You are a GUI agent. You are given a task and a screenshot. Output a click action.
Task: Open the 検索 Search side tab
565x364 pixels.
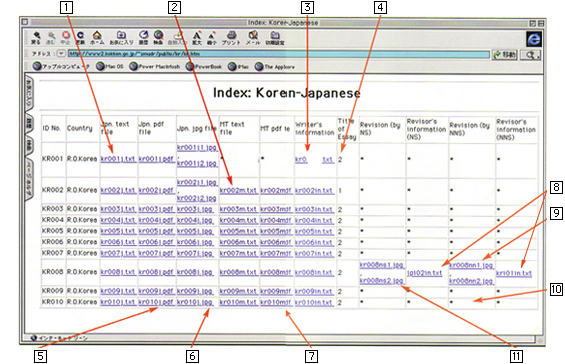(x=29, y=146)
